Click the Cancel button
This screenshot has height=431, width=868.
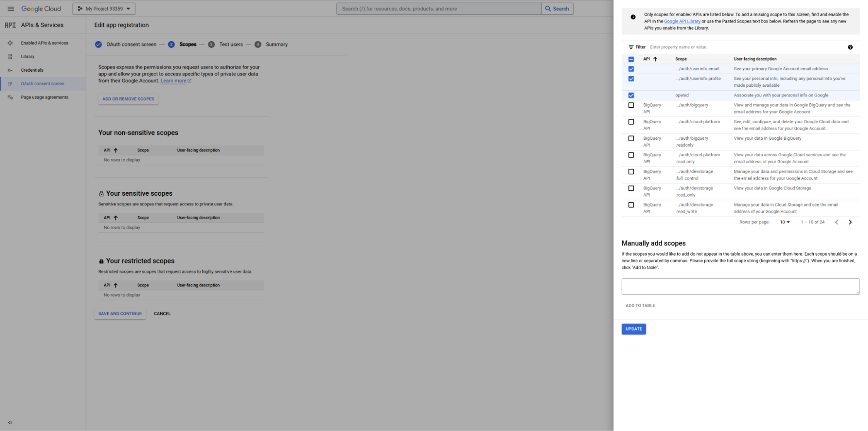(x=162, y=314)
